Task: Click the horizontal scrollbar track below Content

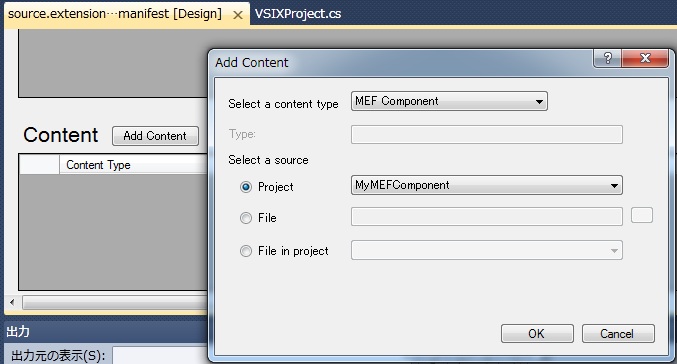Action: coord(115,302)
